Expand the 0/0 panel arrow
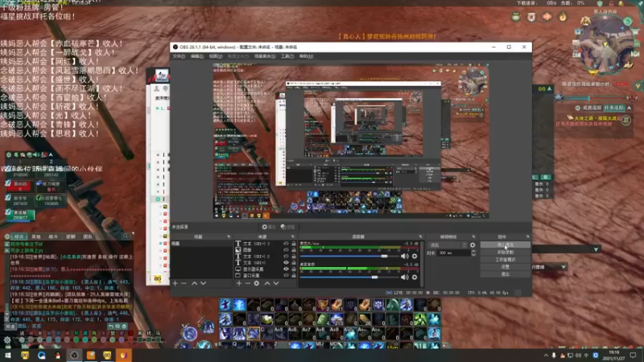The height and width of the screenshot is (362, 644). coord(550,88)
